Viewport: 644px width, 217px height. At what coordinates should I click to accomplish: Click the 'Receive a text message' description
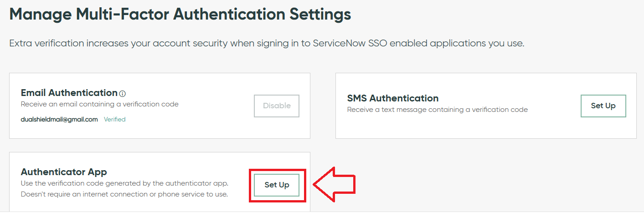(437, 110)
